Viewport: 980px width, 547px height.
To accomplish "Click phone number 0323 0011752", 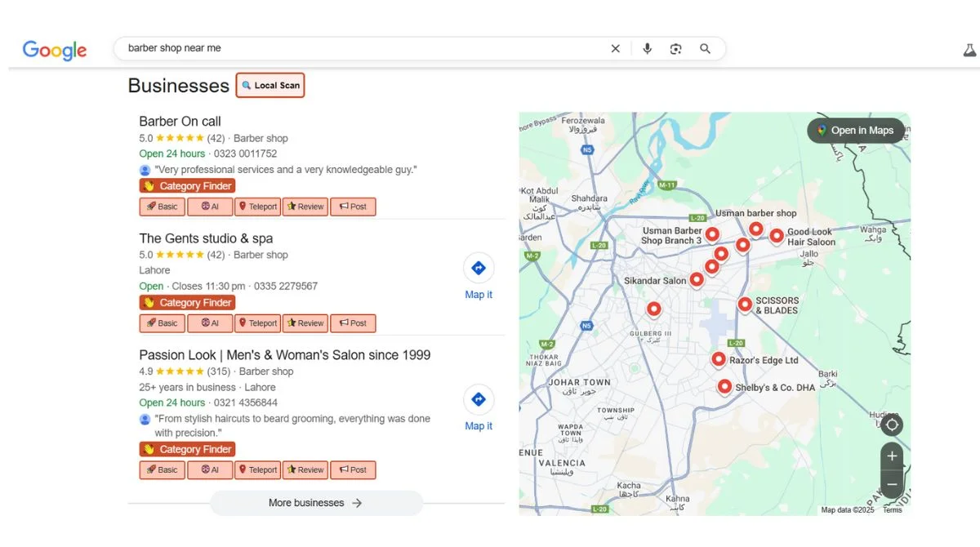I will pyautogui.click(x=245, y=153).
